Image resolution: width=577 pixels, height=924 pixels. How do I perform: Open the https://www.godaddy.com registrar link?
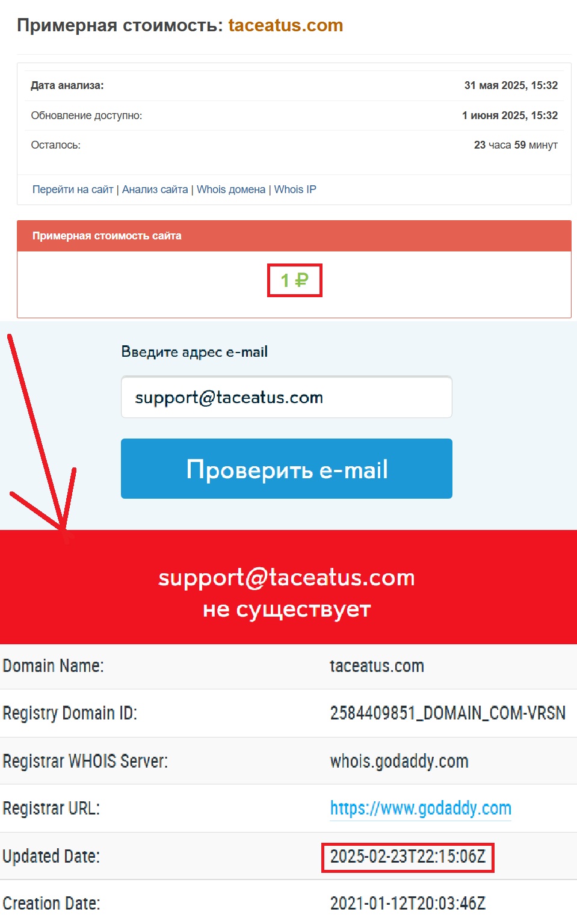point(421,808)
